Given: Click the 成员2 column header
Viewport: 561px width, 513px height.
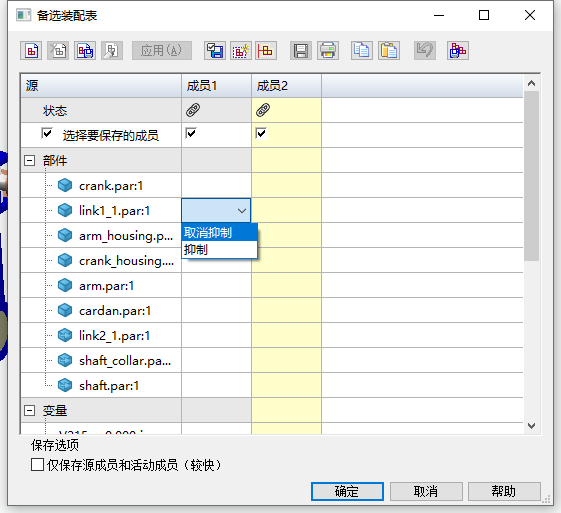Looking at the screenshot, I should click(x=286, y=86).
